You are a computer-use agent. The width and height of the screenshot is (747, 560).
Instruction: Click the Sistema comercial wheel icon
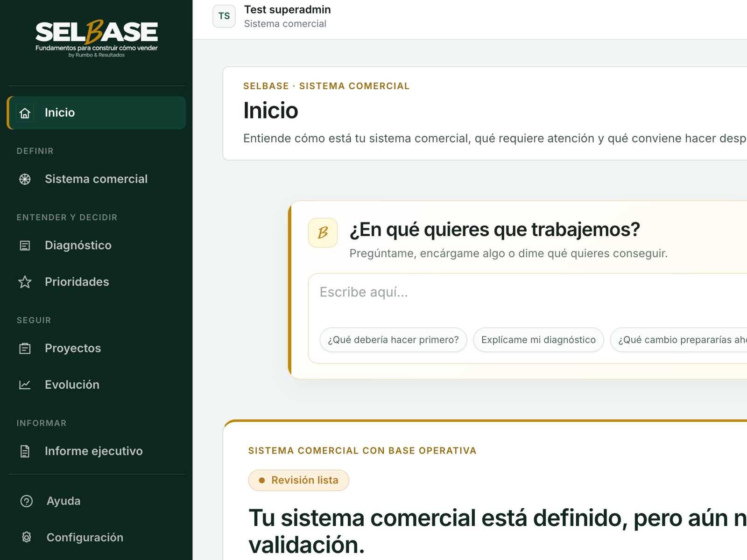click(x=25, y=179)
